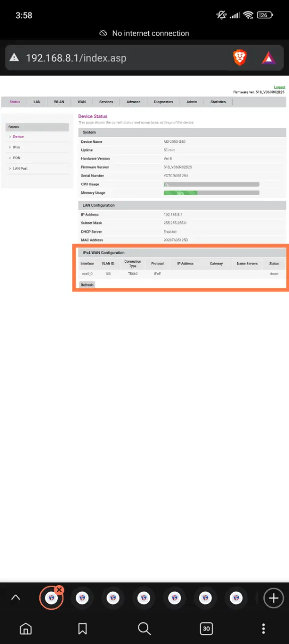
Task: Click the VLAN ID value 100
Action: tap(108, 274)
